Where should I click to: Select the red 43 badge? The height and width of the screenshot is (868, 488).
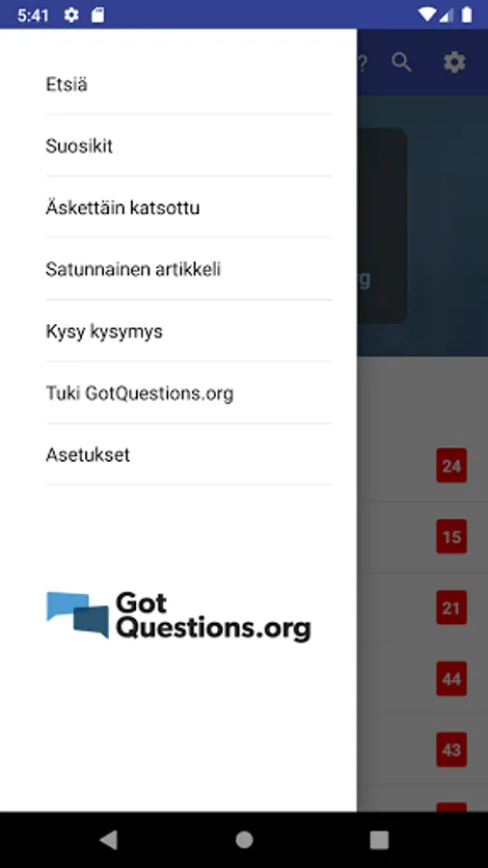pos(451,749)
